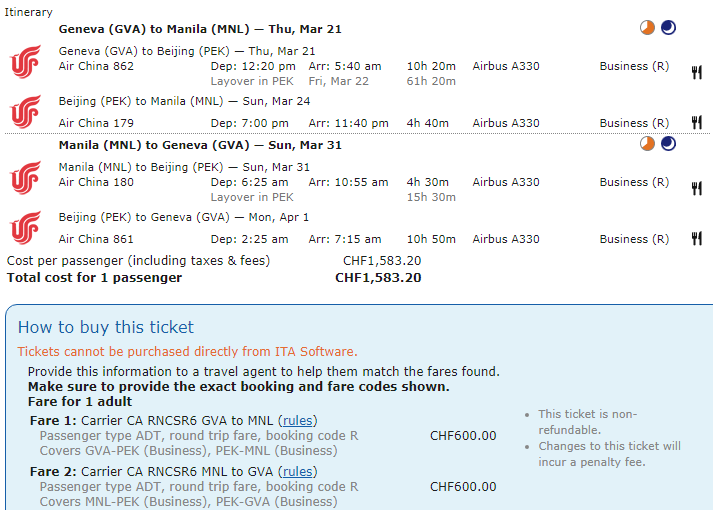Click orange layover icon for Geneva to Manila
Viewport: 713px width, 510px height.
[648, 28]
